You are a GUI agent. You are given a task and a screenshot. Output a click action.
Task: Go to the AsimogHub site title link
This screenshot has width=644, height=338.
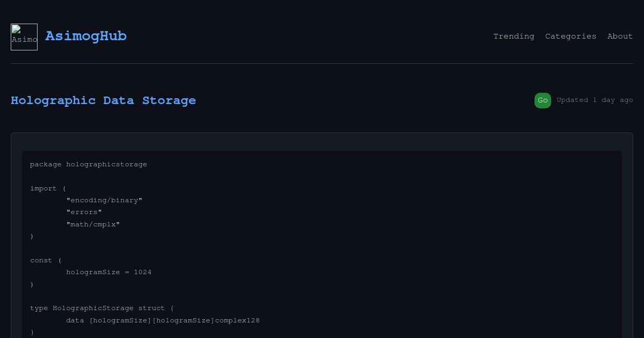click(x=86, y=36)
